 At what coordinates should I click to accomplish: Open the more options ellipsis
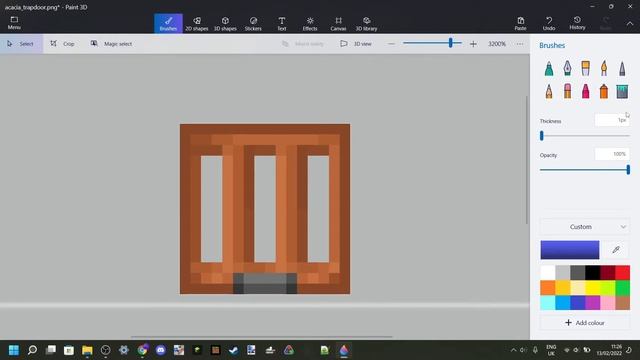point(520,44)
